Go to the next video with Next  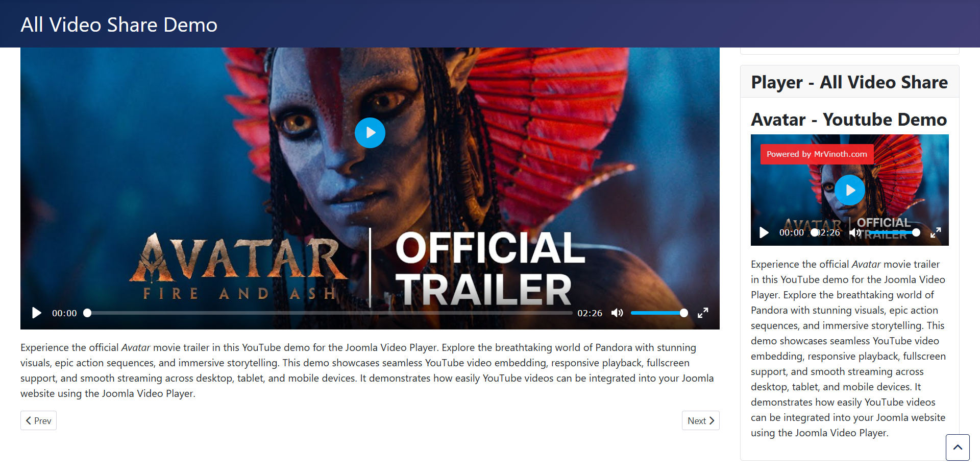click(x=701, y=420)
